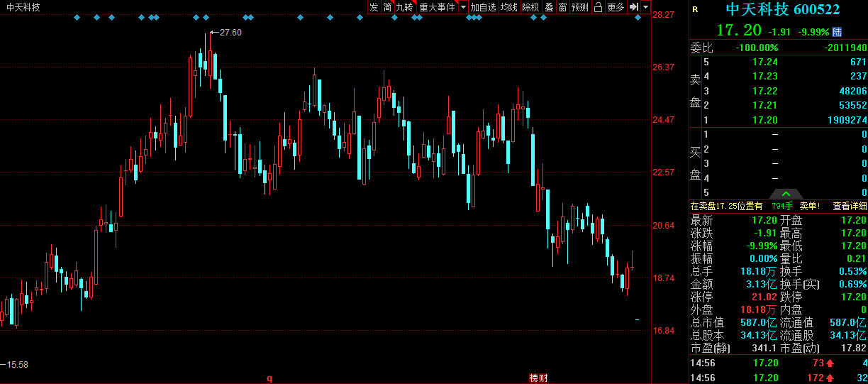This screenshot has height=384, width=868.
Task: Click the jump-to-end arrow icon
Action: [634, 7]
